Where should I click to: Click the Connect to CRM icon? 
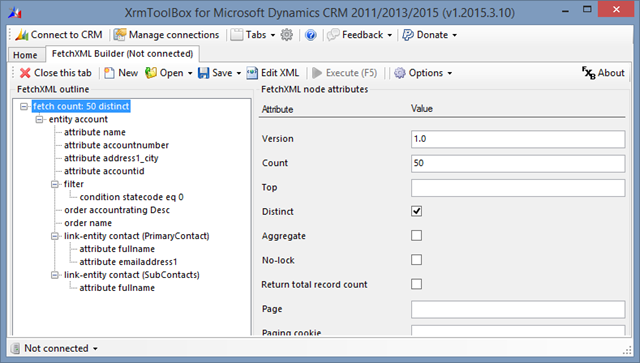pyautogui.click(x=22, y=35)
